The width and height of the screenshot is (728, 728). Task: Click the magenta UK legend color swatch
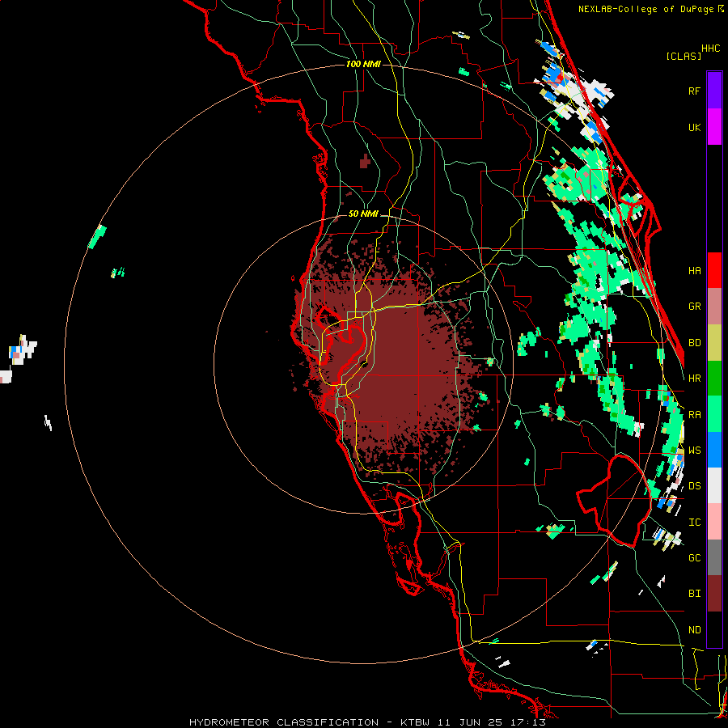pos(714,127)
